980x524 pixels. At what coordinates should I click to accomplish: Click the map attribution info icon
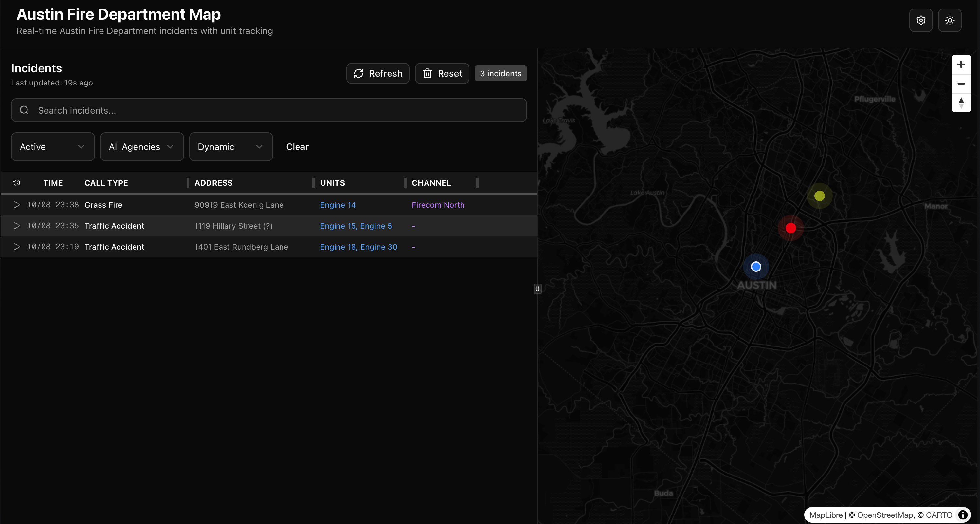[x=963, y=515]
